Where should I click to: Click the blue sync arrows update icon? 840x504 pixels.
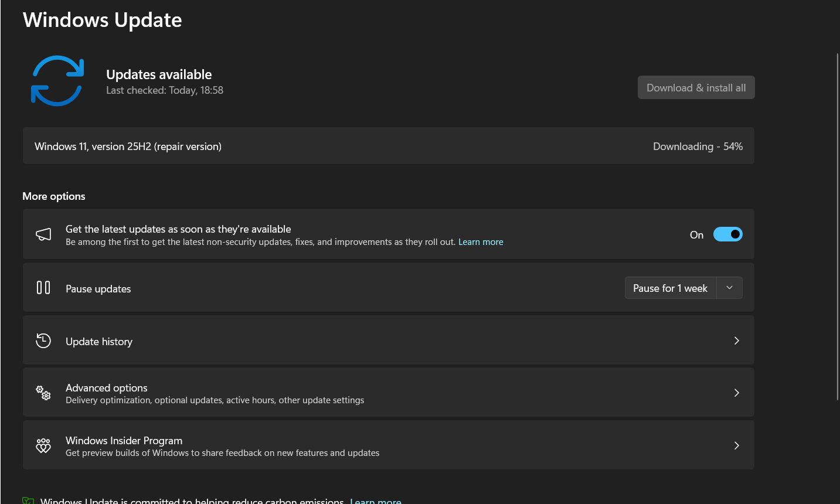click(57, 81)
